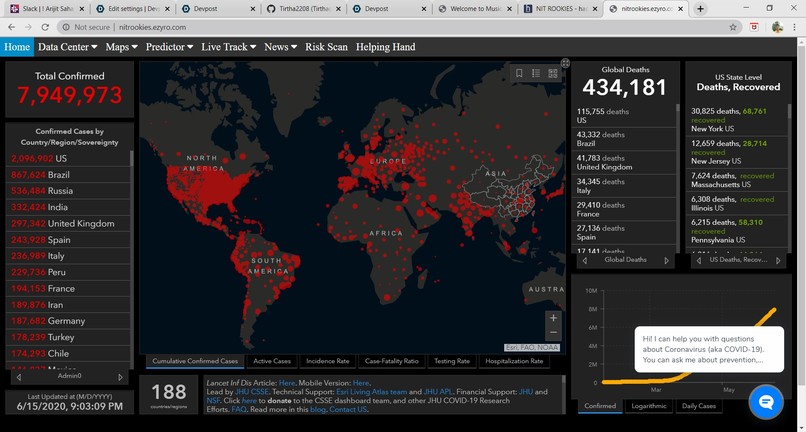Open Esri Living Atlas team link
The height and width of the screenshot is (432, 806).
click(372, 392)
